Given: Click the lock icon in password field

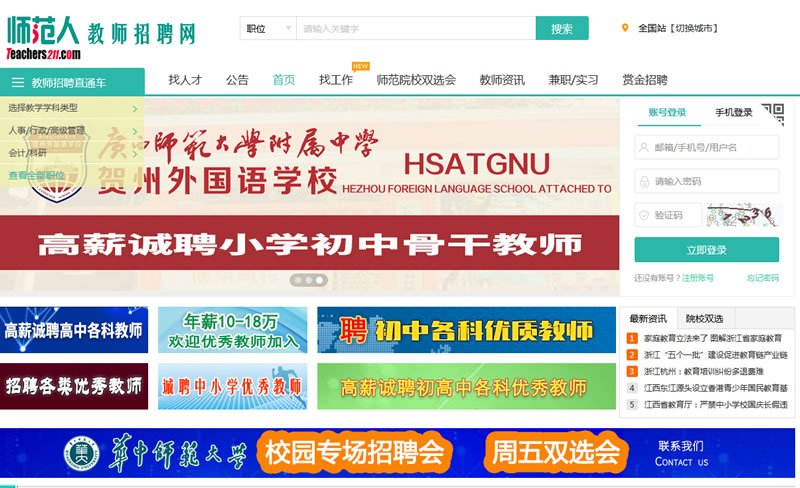Looking at the screenshot, I should pyautogui.click(x=644, y=182).
